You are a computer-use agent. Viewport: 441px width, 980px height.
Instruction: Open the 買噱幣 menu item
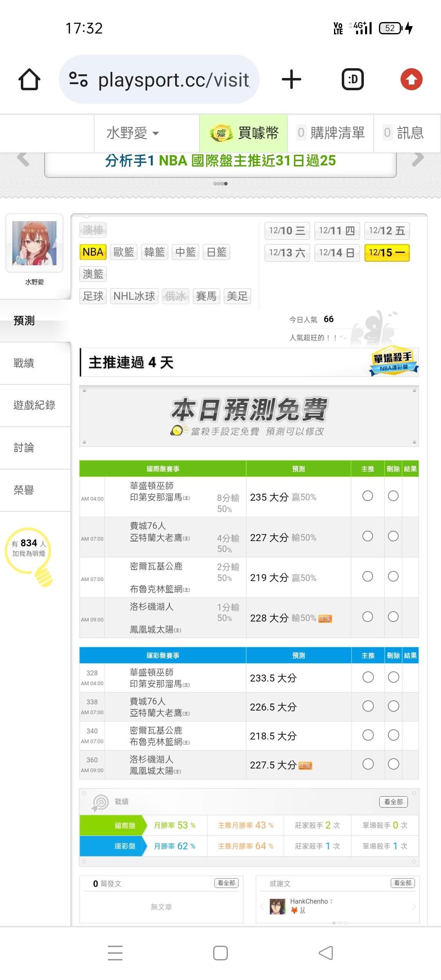(x=243, y=133)
